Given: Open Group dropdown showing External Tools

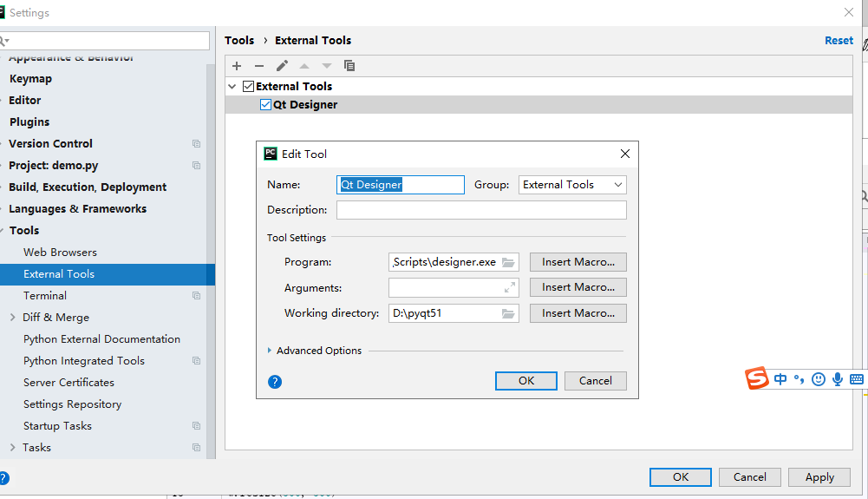Looking at the screenshot, I should pos(572,185).
